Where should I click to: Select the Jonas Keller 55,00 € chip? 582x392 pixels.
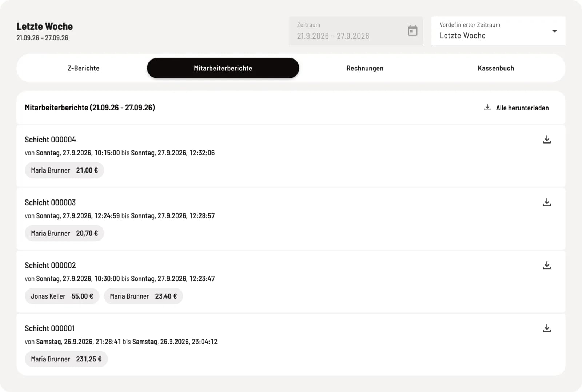(62, 296)
